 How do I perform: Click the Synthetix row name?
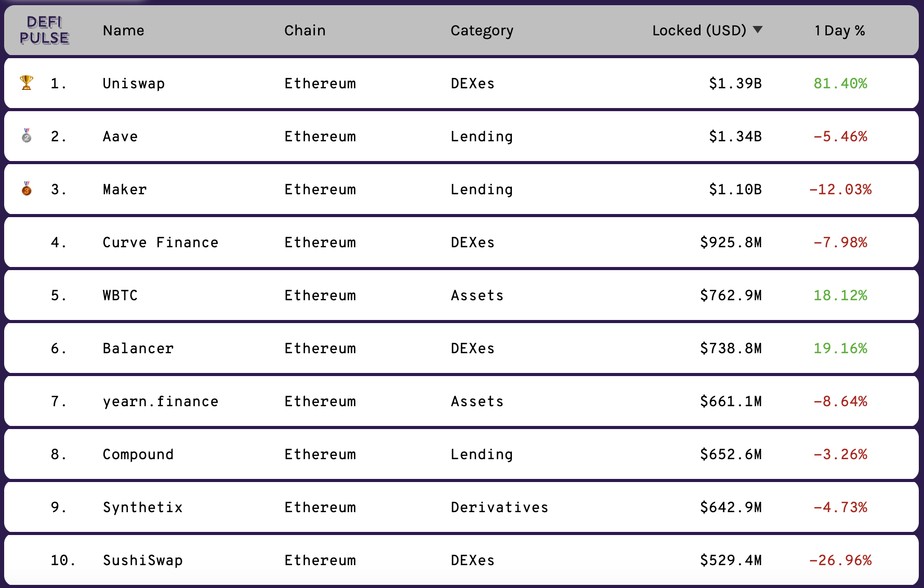pyautogui.click(x=143, y=507)
